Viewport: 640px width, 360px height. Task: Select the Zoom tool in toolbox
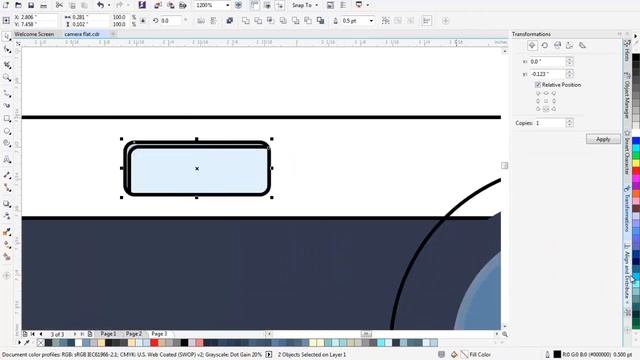tap(7, 78)
